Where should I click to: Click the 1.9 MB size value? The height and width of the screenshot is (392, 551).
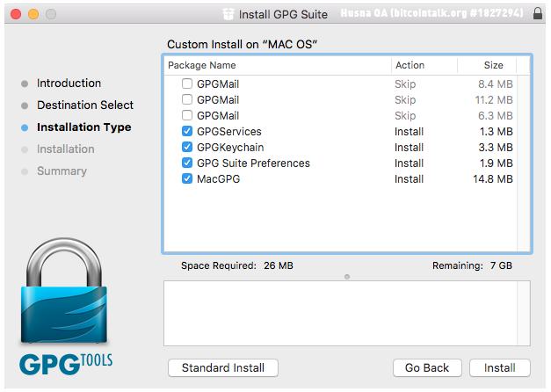tap(497, 163)
